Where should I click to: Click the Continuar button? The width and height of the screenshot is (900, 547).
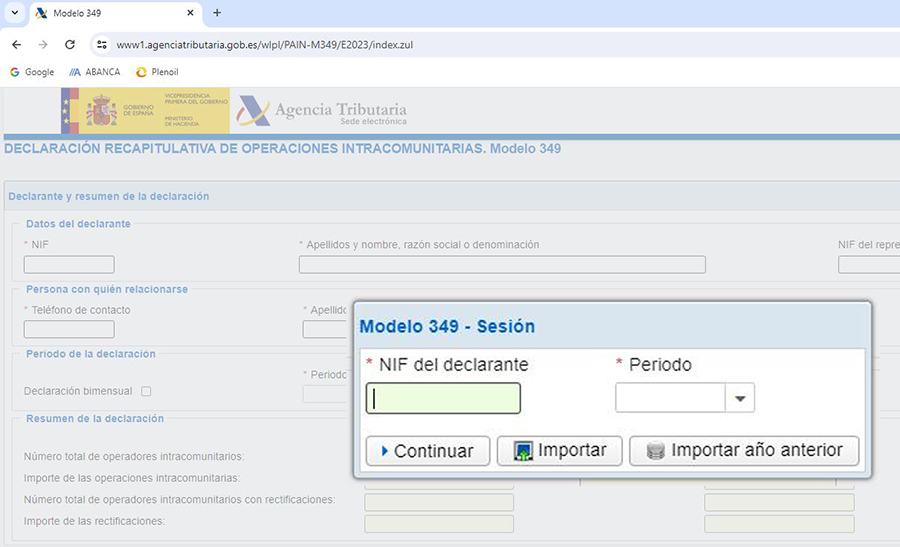coord(428,451)
